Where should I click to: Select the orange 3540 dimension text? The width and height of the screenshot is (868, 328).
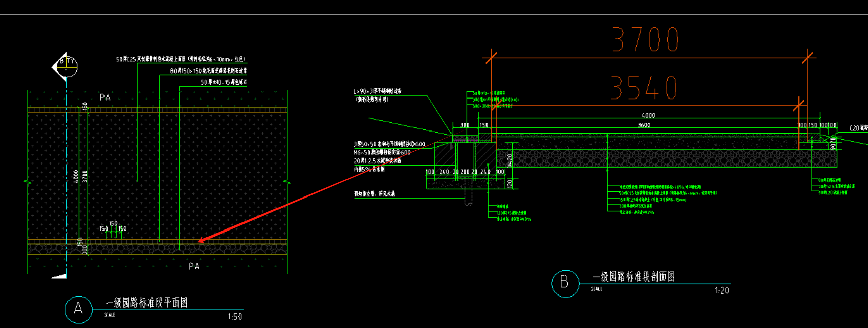644,87
